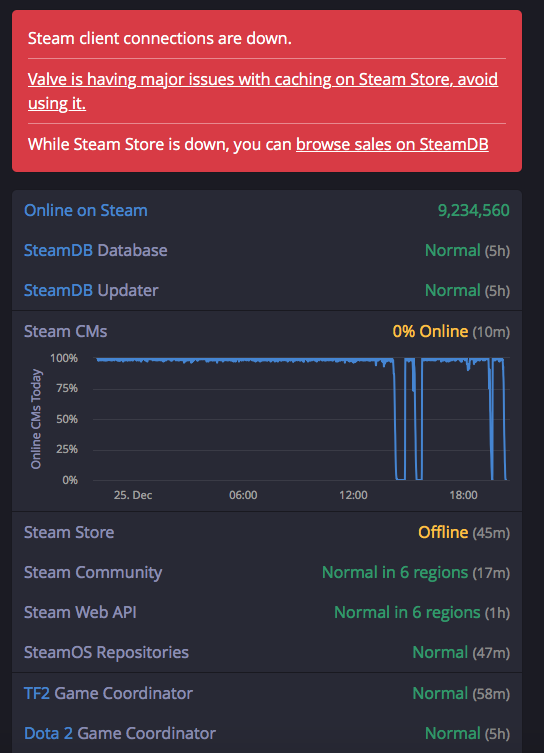Click the Online CMs Today axis title
Image resolution: width=544 pixels, height=753 pixels.
pos(36,419)
